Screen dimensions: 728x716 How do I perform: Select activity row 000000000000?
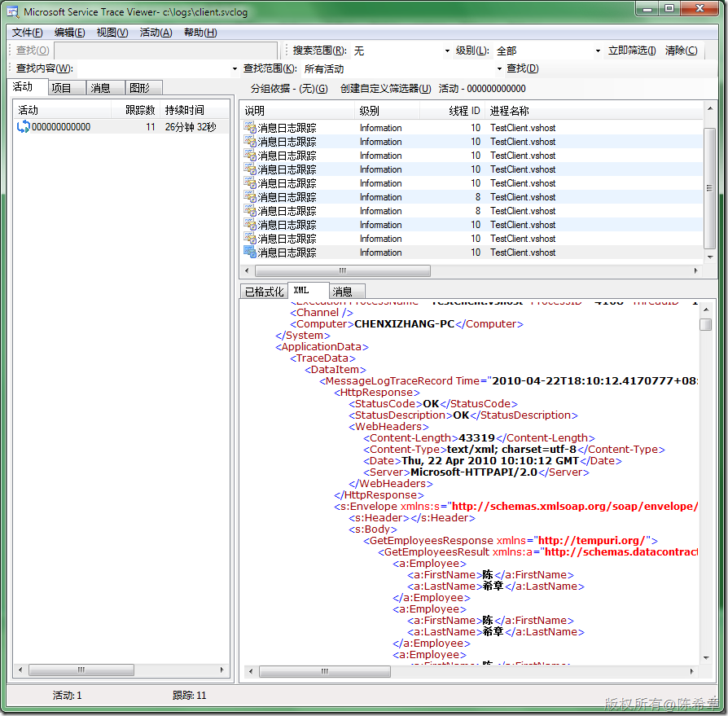coord(121,127)
